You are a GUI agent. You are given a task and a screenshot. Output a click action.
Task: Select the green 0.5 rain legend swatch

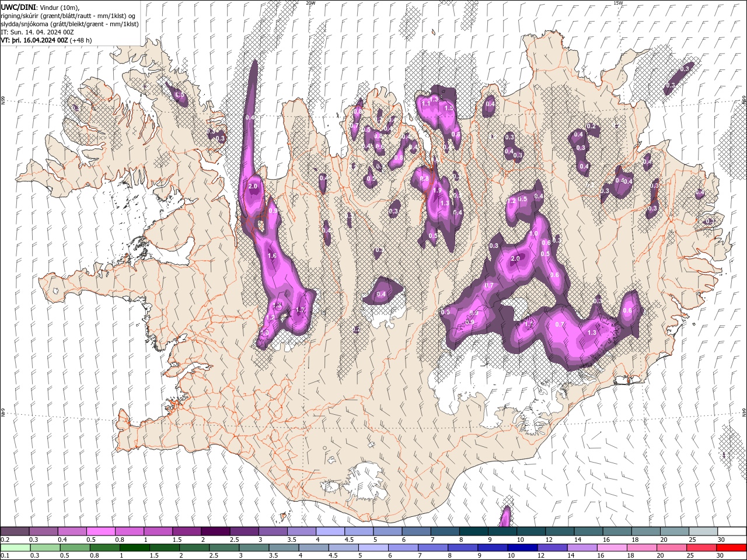tap(75, 548)
